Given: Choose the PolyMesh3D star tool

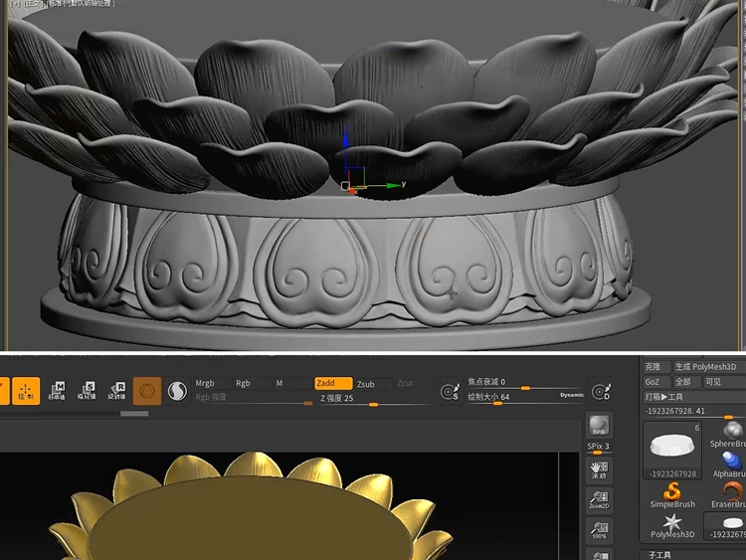Looking at the screenshot, I should [672, 526].
